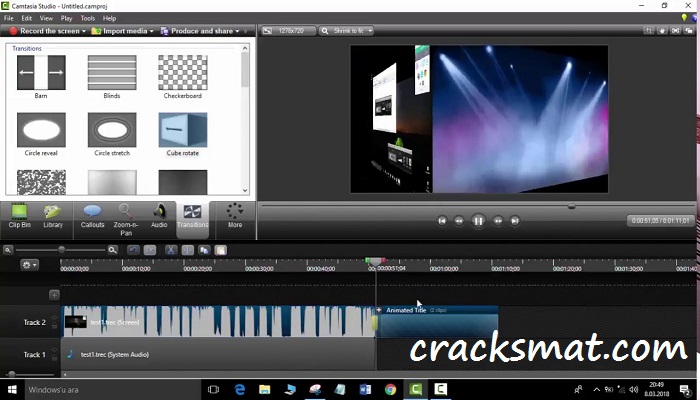The width and height of the screenshot is (700, 400).
Task: Open the Zoom-n-Pan tab
Action: (126, 220)
